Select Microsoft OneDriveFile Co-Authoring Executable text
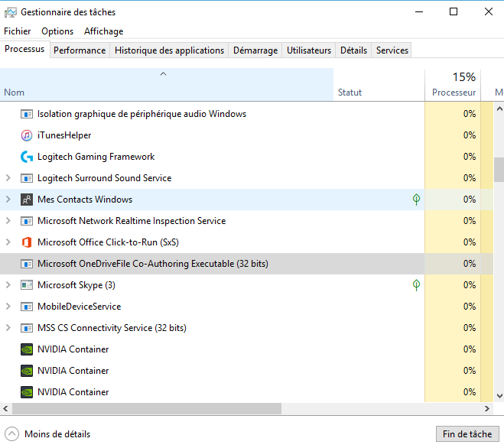504x448 pixels. [153, 264]
